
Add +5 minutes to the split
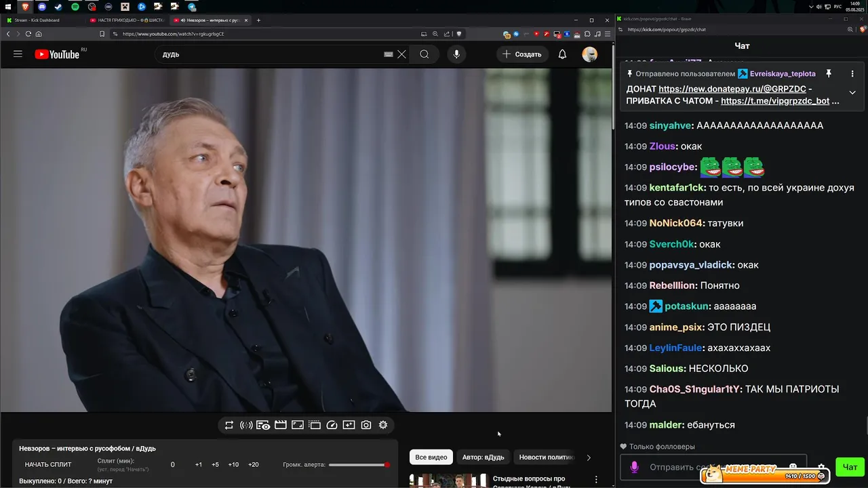tap(215, 464)
